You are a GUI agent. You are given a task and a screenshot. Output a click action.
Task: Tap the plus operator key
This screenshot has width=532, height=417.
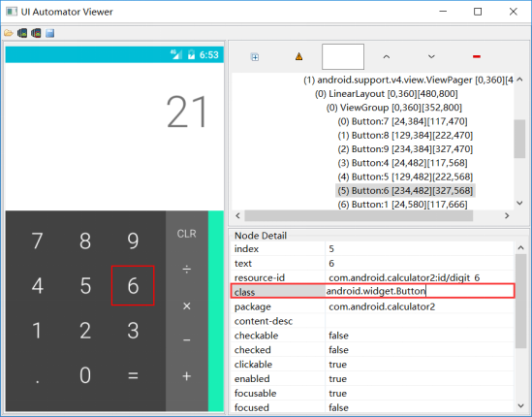(187, 376)
